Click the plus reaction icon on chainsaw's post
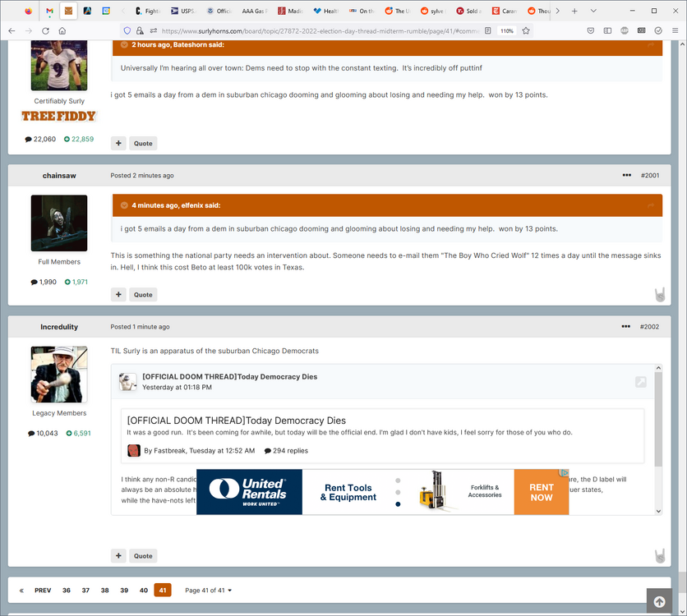Screen dimensions: 687x616 point(118,294)
